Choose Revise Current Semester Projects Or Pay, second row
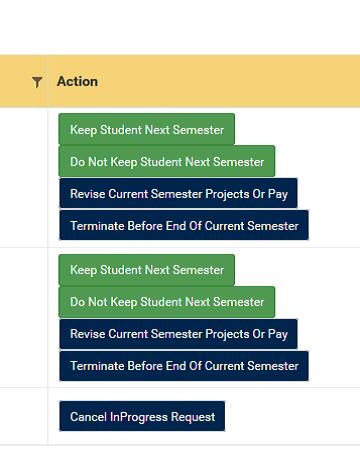 coord(178,334)
